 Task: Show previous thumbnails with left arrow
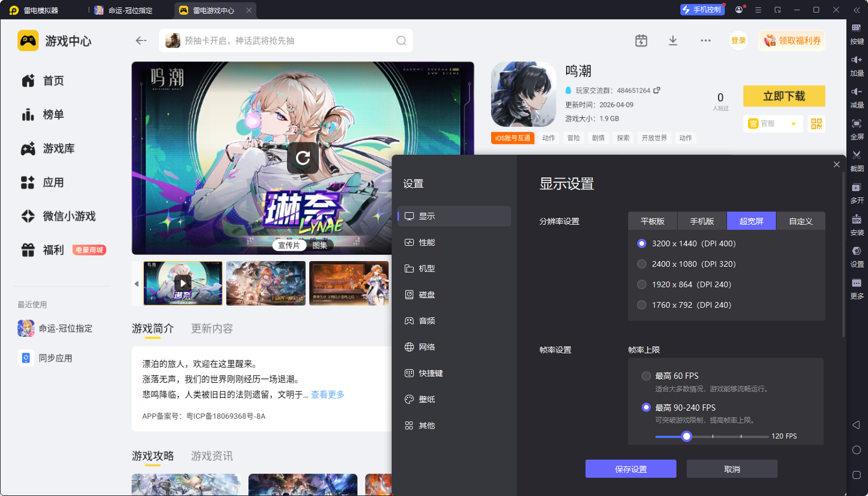(136, 283)
